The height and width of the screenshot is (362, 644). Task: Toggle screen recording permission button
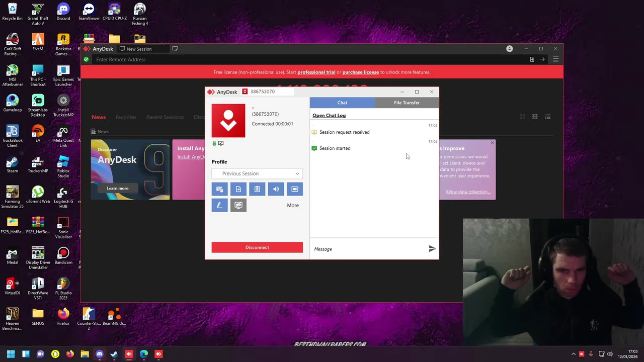tap(295, 189)
